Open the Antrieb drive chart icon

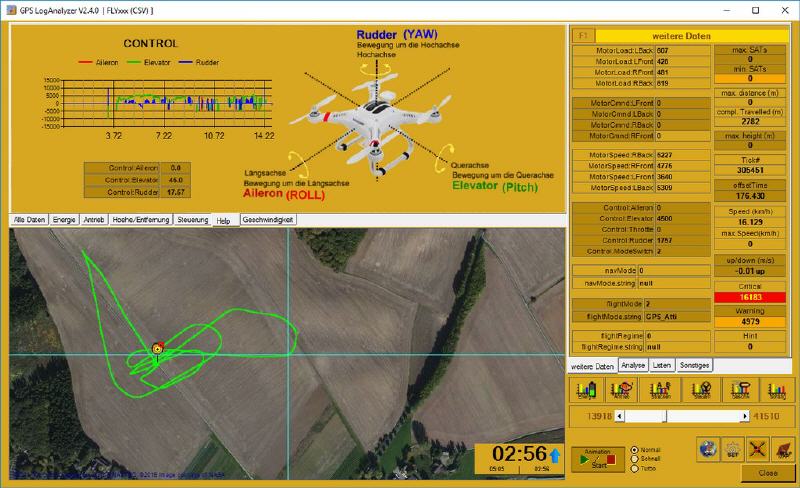tap(621, 390)
